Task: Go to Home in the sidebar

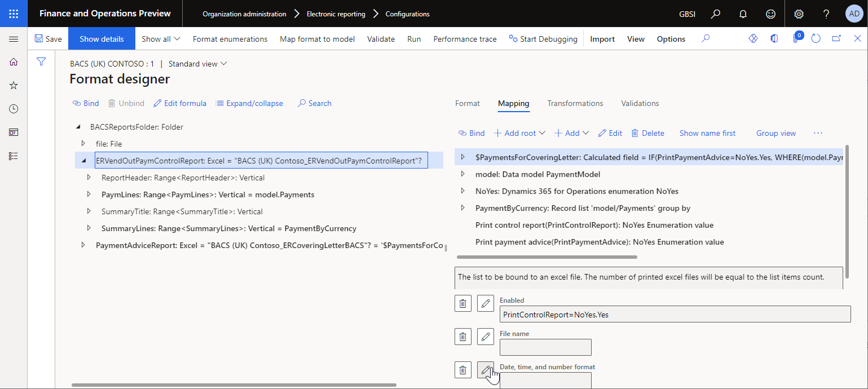Action: click(x=14, y=62)
